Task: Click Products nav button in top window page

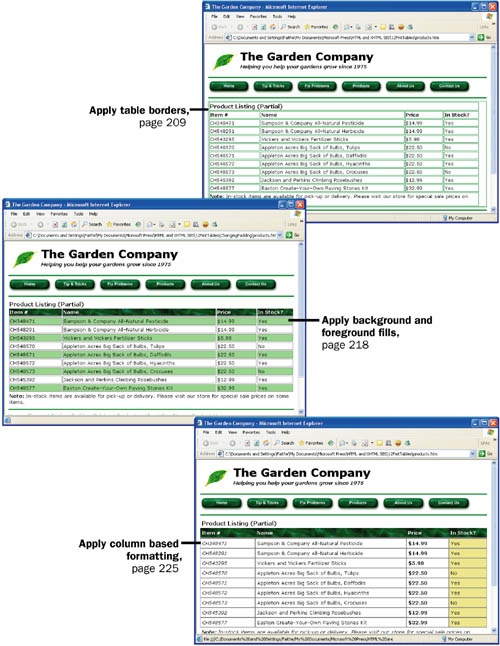Action: pos(361,86)
